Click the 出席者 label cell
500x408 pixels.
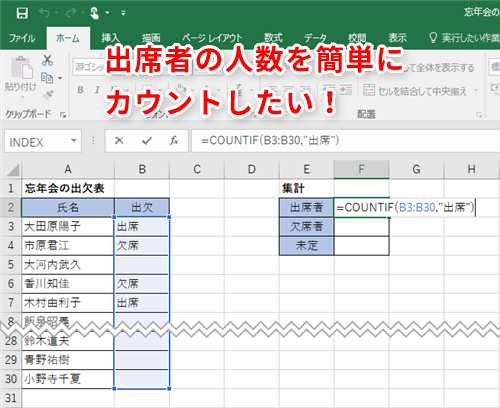307,208
